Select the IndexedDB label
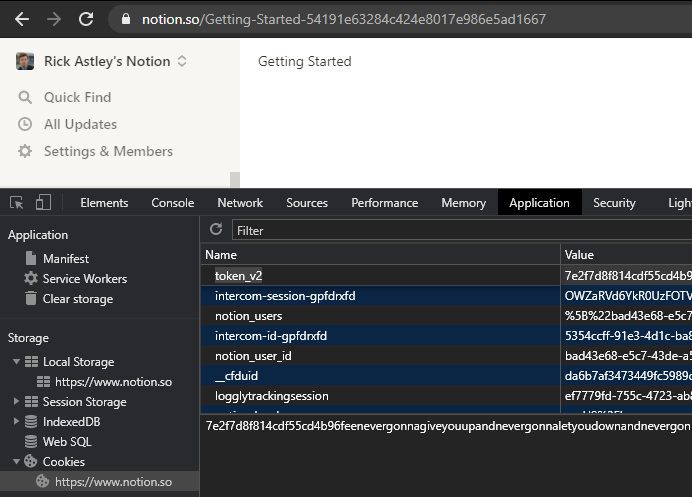 point(71,422)
